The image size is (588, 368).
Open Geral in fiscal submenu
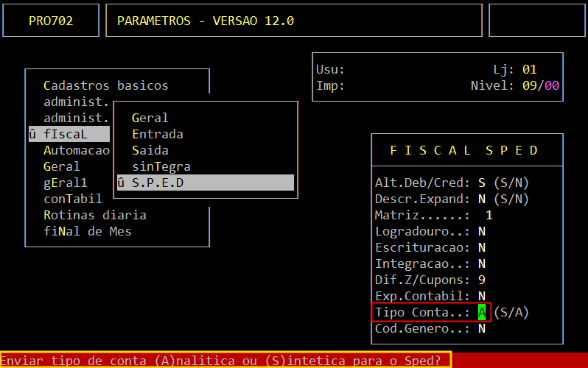click(x=150, y=118)
